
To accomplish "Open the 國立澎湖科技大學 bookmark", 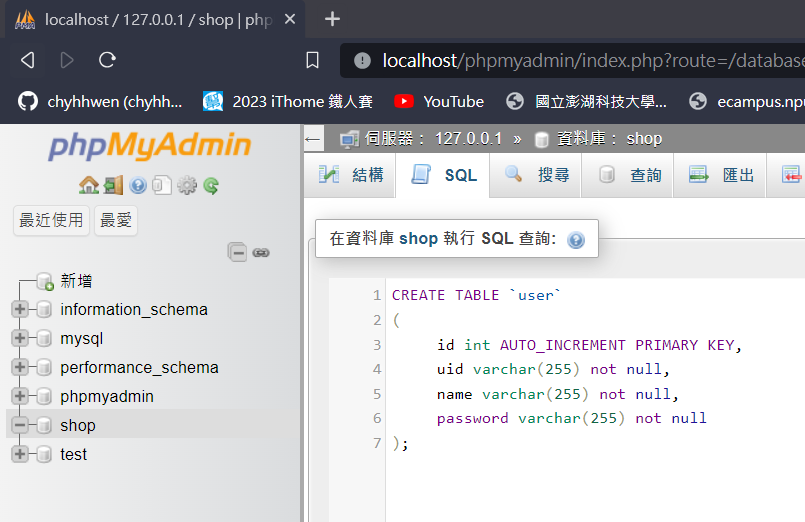I will tap(586, 102).
